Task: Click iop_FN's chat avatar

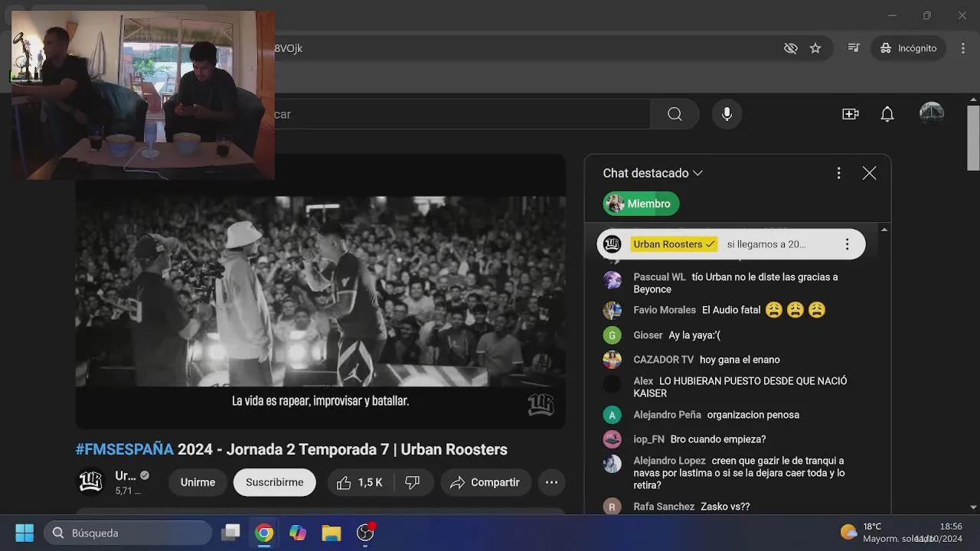Action: click(x=612, y=439)
